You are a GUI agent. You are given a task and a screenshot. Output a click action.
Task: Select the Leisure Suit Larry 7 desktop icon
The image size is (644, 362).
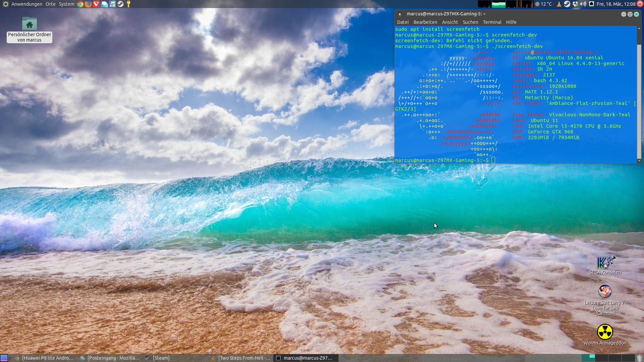click(605, 300)
